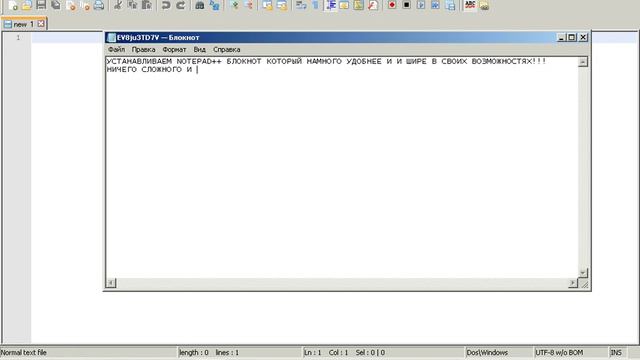
Task: Play back the recorded macro icon
Action: point(421,5)
